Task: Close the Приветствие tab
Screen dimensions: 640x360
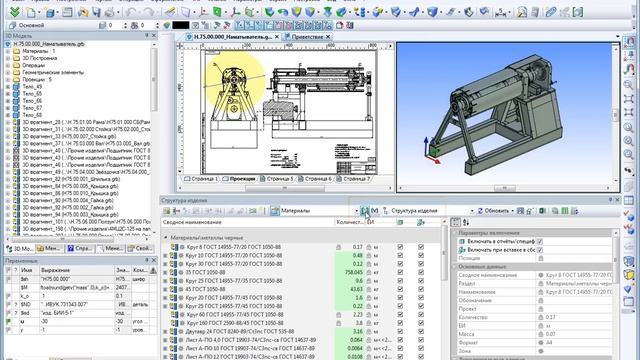Action: pos(328,37)
